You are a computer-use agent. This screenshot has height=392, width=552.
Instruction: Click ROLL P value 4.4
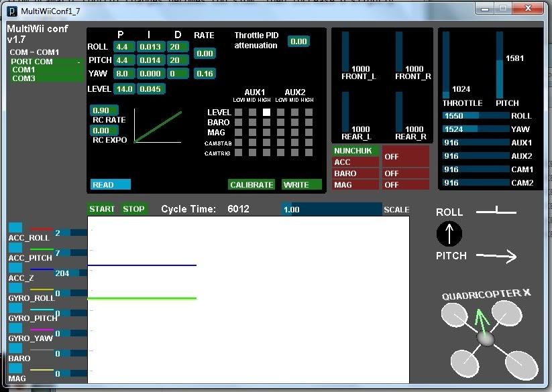coord(124,47)
